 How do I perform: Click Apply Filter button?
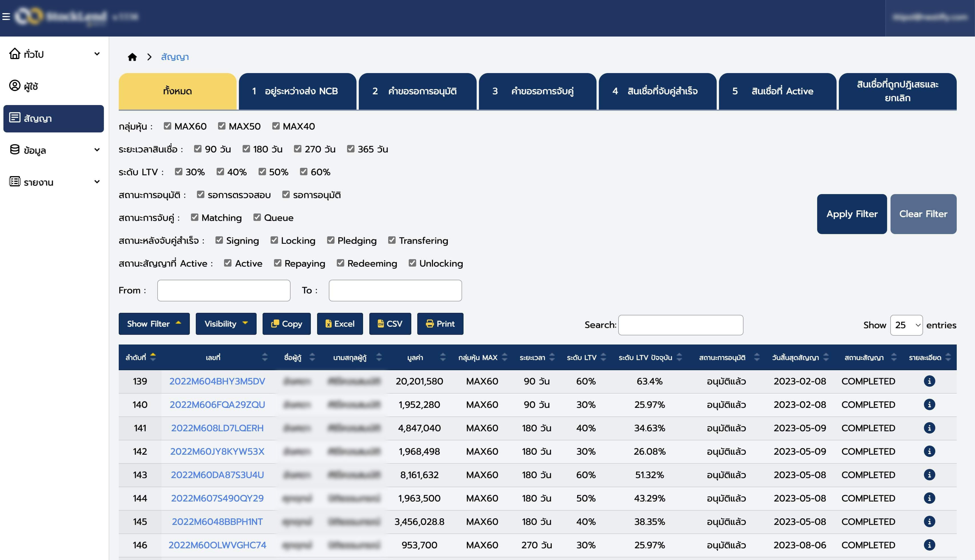point(852,214)
